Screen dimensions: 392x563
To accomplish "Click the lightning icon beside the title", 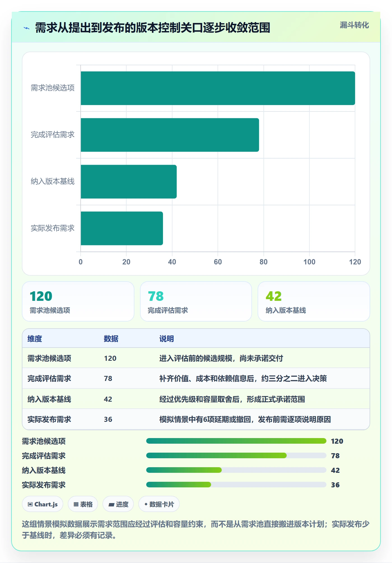I will click(x=27, y=28).
